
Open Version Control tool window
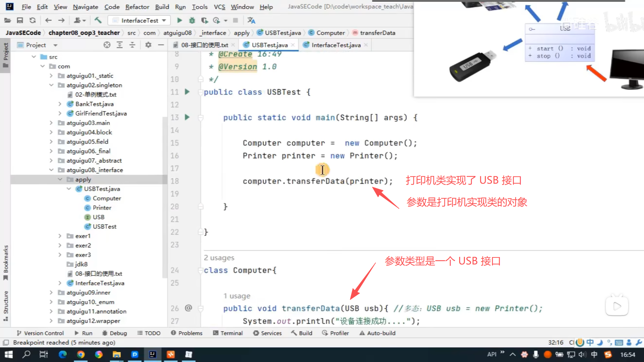[40, 333]
